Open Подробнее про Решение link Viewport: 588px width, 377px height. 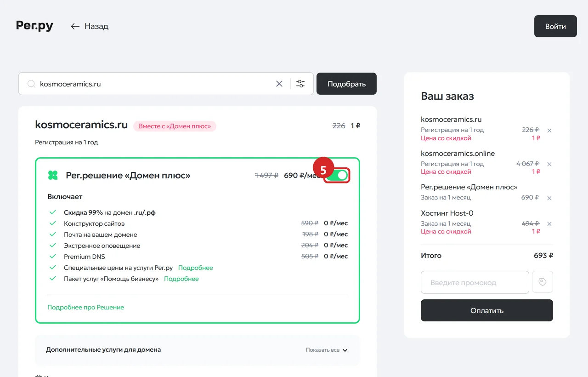tap(86, 307)
